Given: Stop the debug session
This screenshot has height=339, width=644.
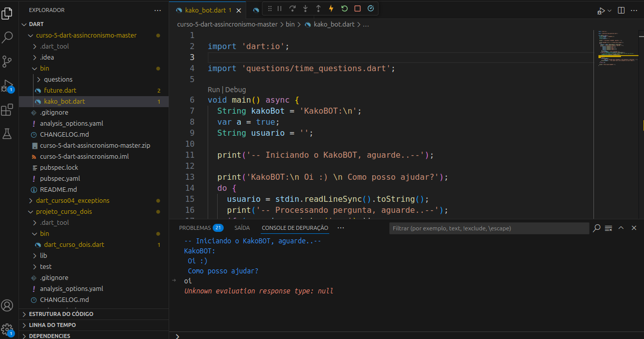Looking at the screenshot, I should (x=357, y=9).
